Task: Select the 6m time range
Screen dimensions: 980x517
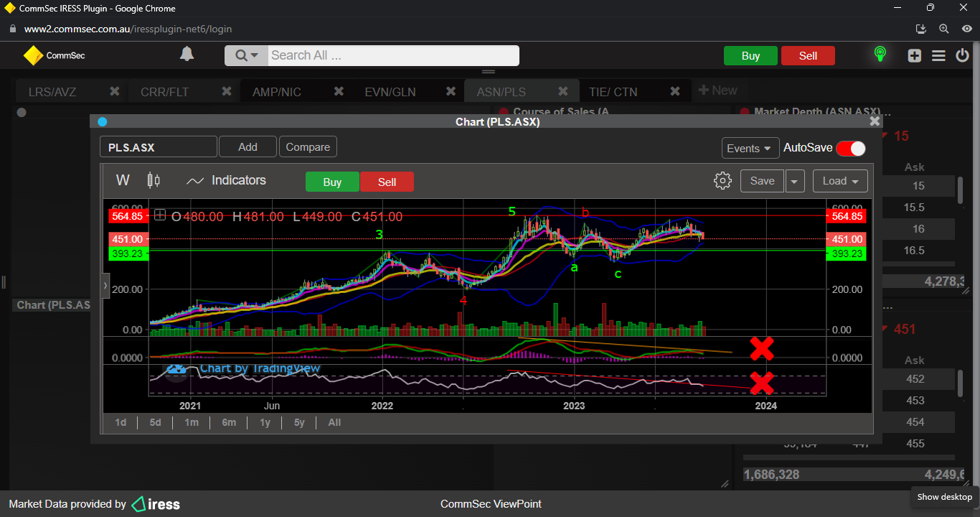Action: pyautogui.click(x=229, y=422)
